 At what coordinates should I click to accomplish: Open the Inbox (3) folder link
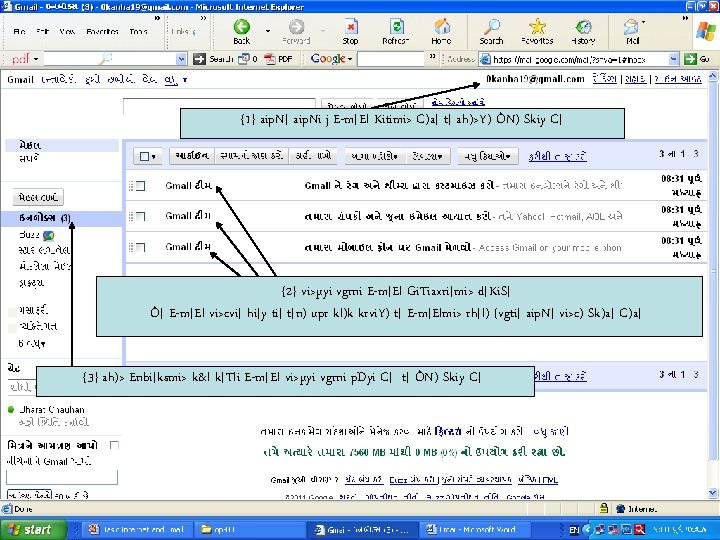pyautogui.click(x=45, y=218)
